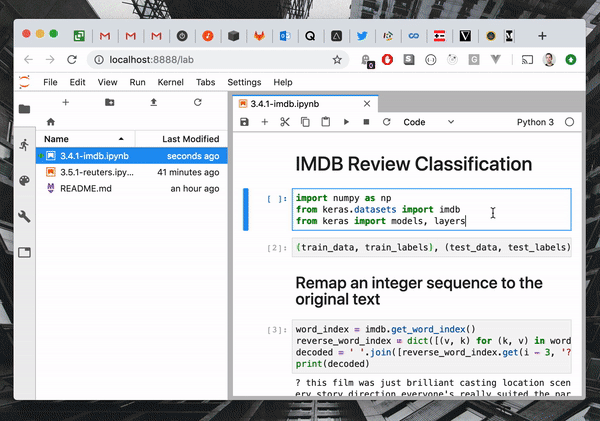Restart the kernel from notebook toolbar
The width and height of the screenshot is (600, 421).
386,122
